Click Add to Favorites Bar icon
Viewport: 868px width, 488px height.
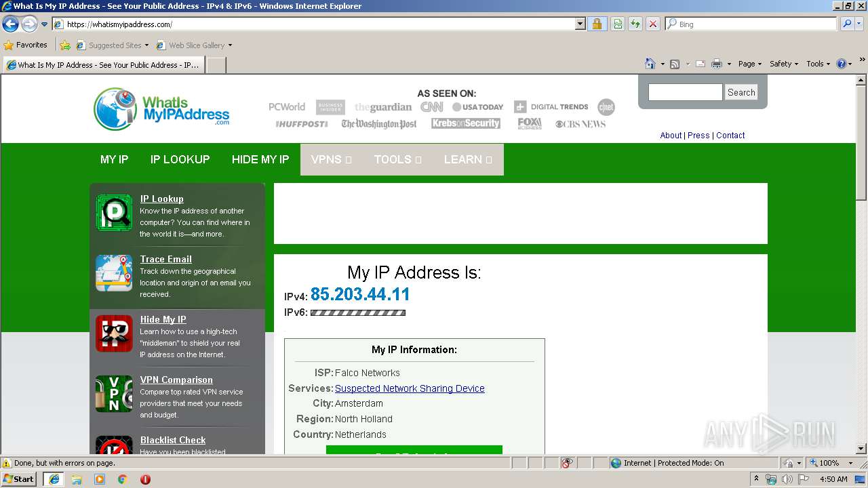[65, 45]
